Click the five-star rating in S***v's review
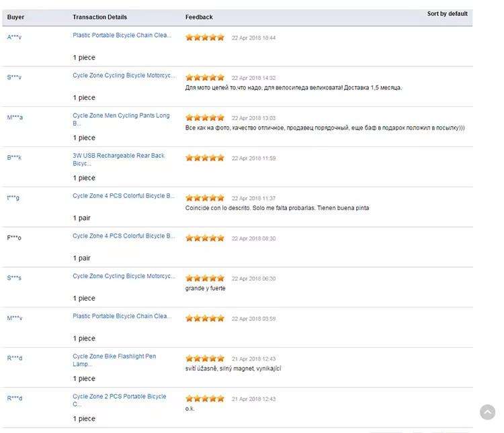Screen dimensions: 504x433 [205, 78]
